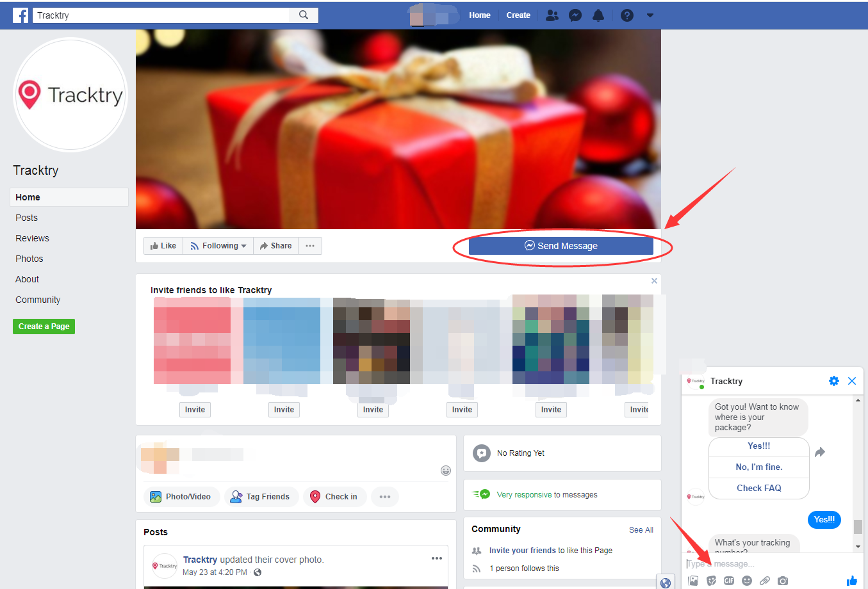This screenshot has width=868, height=589.
Task: Click the May 23 at 4:20 PM timestamp
Action: pyautogui.click(x=215, y=572)
